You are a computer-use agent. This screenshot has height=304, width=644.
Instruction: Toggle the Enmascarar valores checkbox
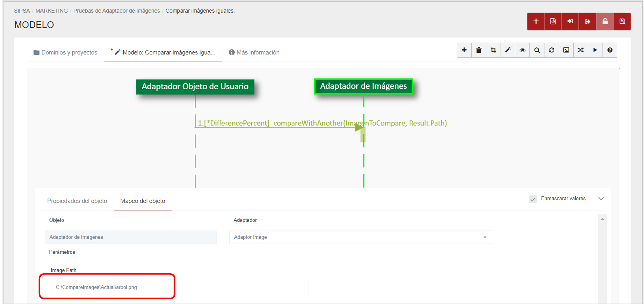(x=533, y=199)
